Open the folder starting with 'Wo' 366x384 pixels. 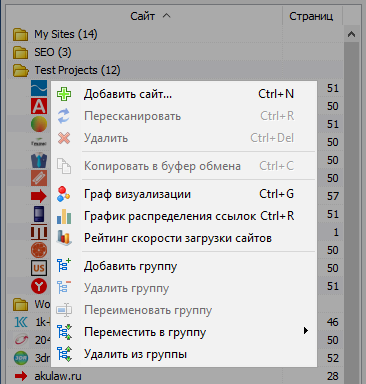coord(20,304)
